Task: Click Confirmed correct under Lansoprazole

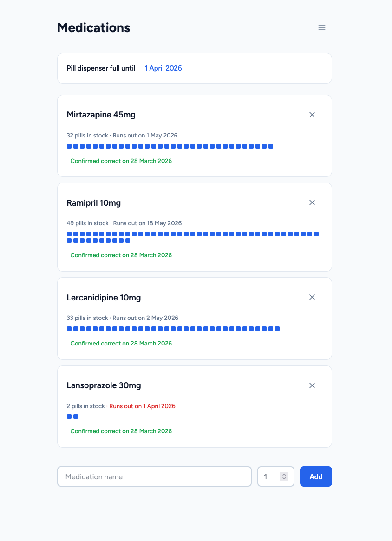Action: [x=121, y=431]
